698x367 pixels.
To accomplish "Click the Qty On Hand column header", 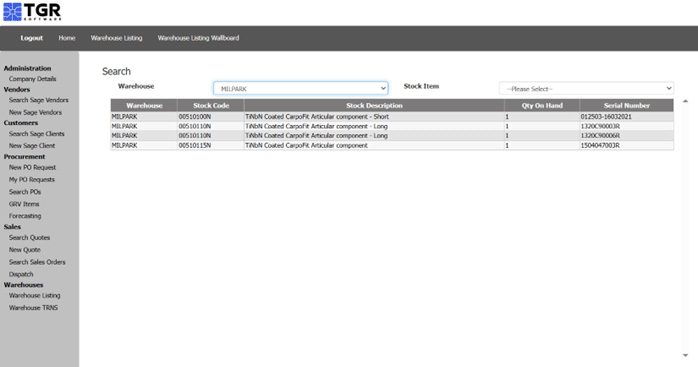I will tap(542, 106).
